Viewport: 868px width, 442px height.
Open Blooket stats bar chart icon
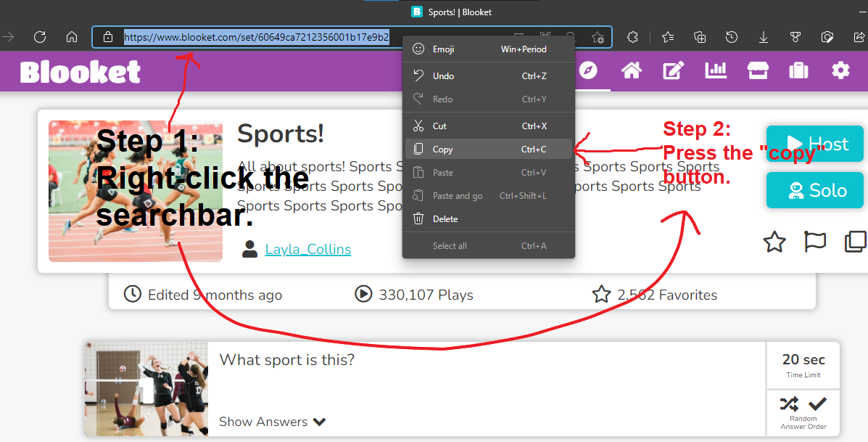point(716,70)
